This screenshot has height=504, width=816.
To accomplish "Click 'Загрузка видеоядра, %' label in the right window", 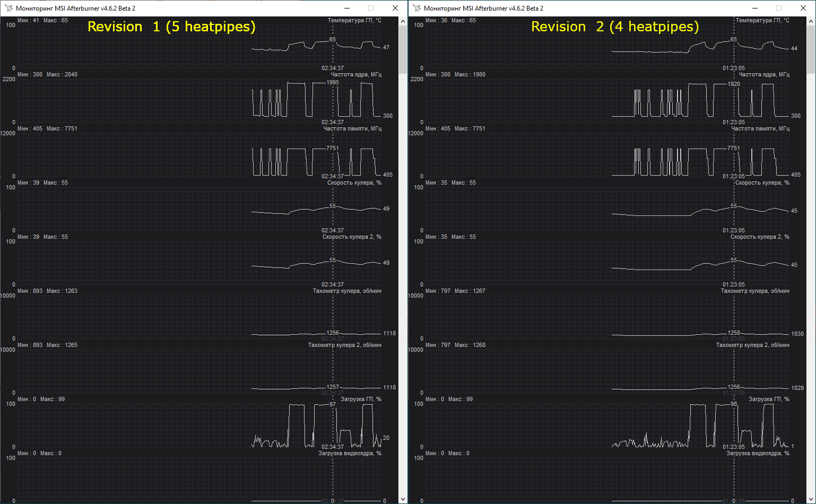I will tap(758, 453).
